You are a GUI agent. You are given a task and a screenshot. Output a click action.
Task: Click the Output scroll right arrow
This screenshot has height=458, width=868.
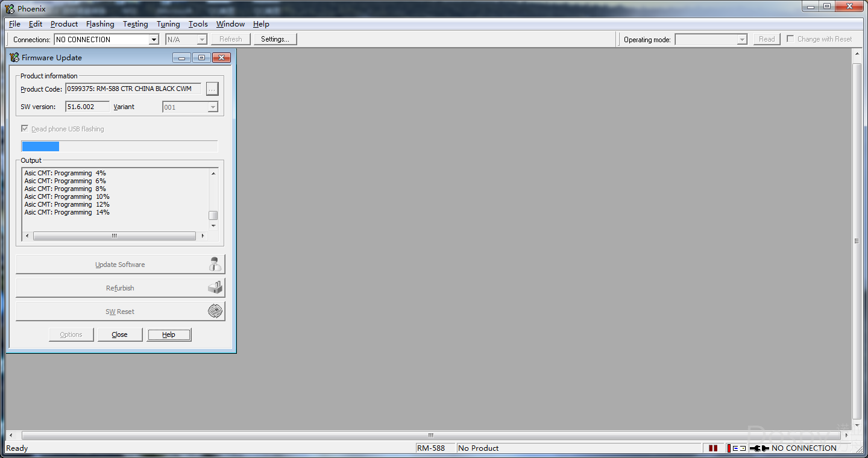[203, 236]
